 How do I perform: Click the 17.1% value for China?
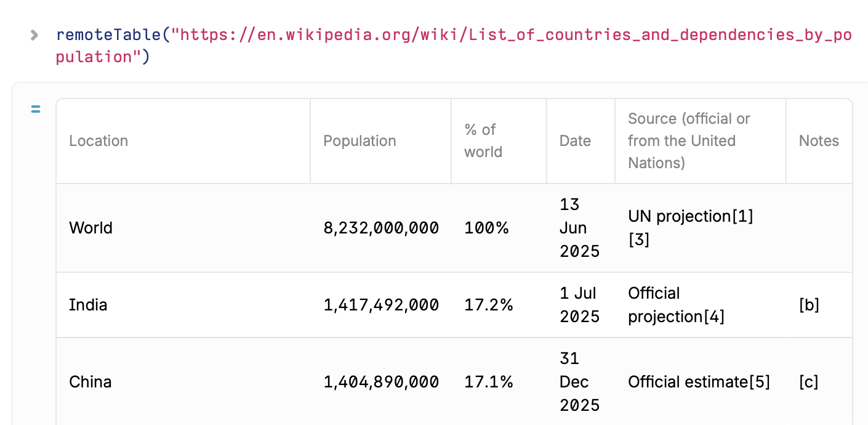pos(489,382)
